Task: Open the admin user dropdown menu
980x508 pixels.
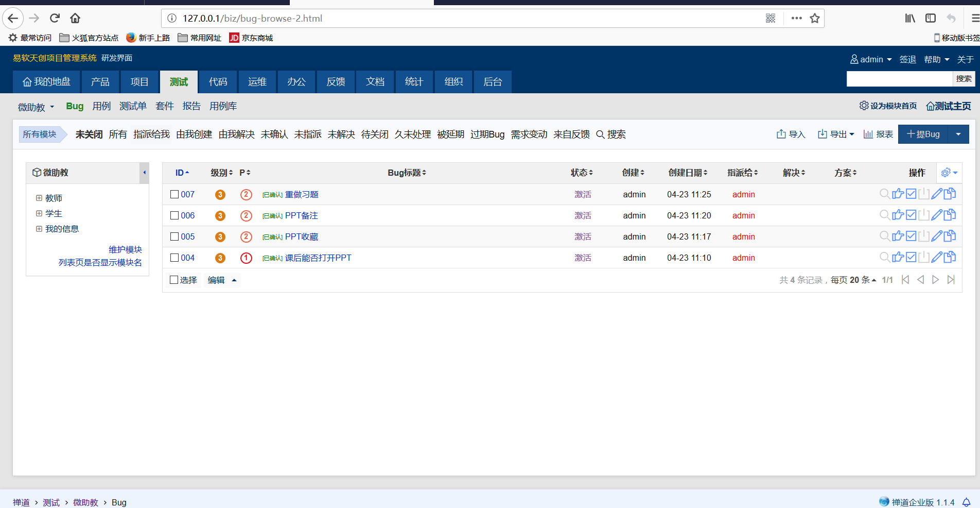Action: tap(871, 60)
